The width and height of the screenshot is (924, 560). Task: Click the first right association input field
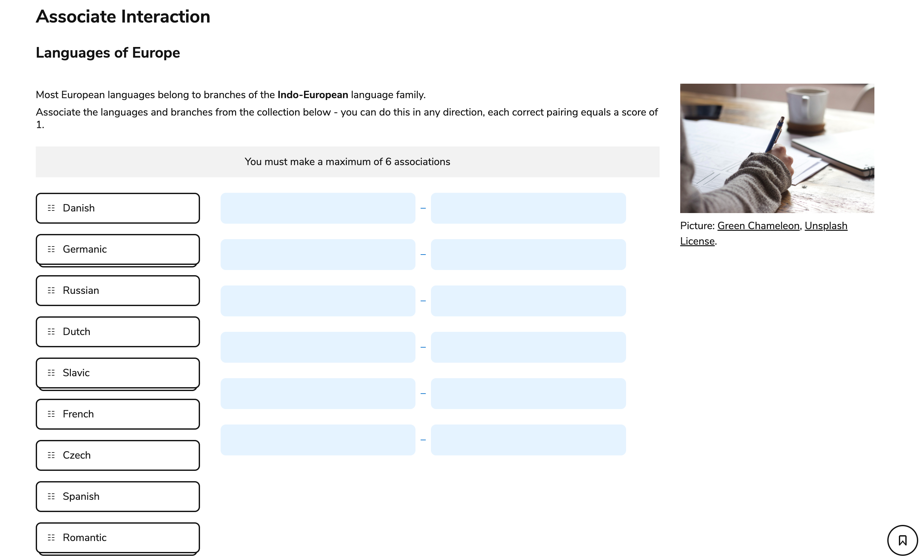click(528, 208)
